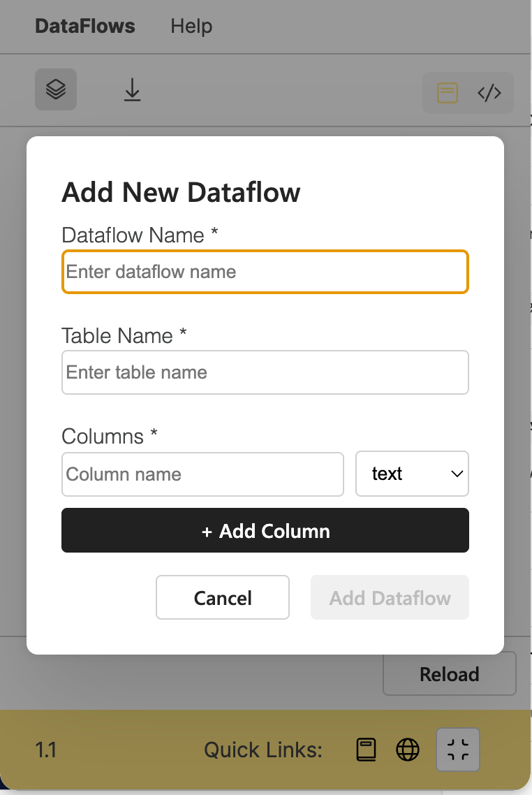
Task: Click the stacked layers icon in toolbar
Action: 56,89
